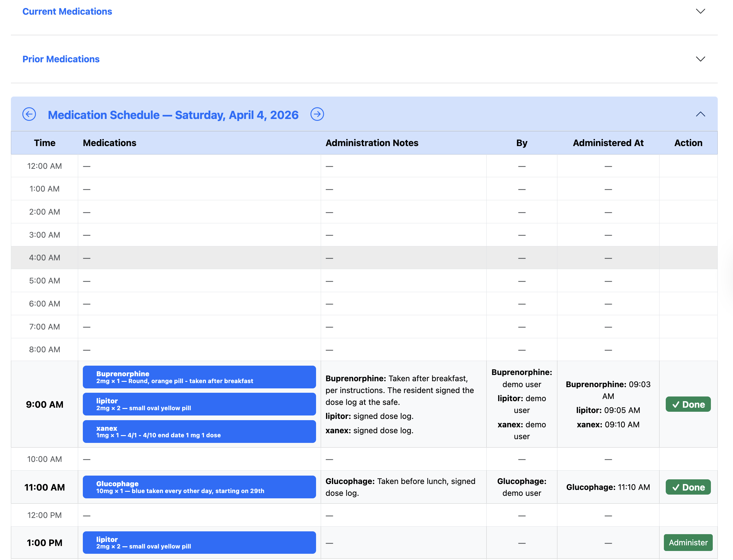This screenshot has width=733, height=560.
Task: Select the 2:00 AM time cell
Action: [45, 212]
